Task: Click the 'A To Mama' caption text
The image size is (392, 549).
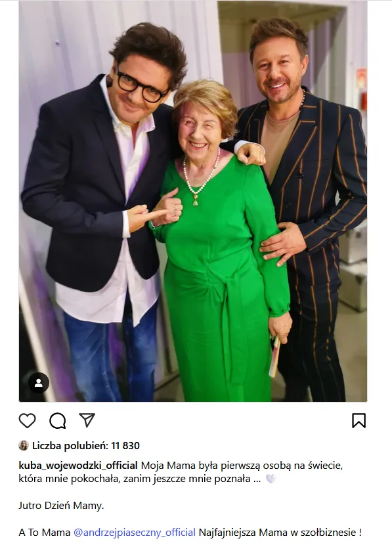Action: coord(45,533)
